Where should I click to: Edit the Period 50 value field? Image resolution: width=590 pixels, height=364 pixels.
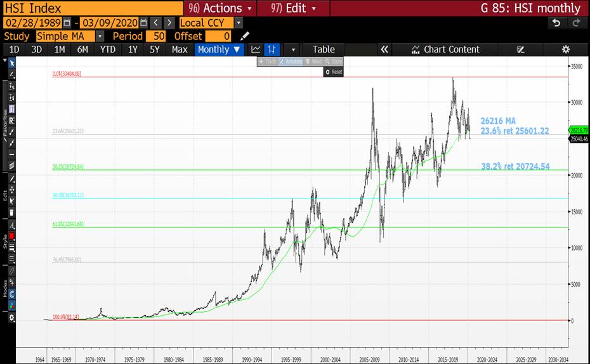[156, 37]
